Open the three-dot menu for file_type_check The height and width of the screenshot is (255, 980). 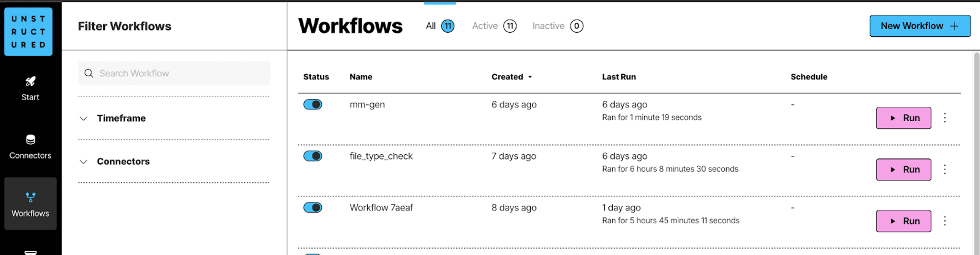945,169
